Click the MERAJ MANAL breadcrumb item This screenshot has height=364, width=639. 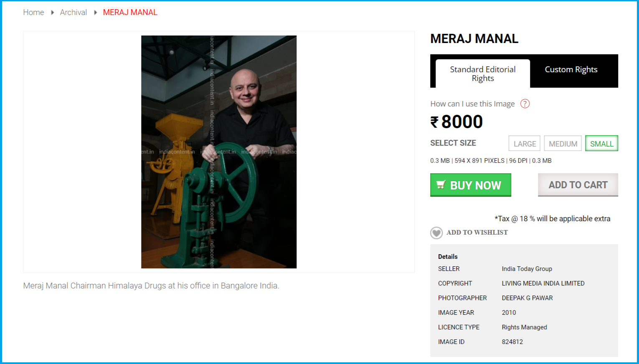pos(130,13)
